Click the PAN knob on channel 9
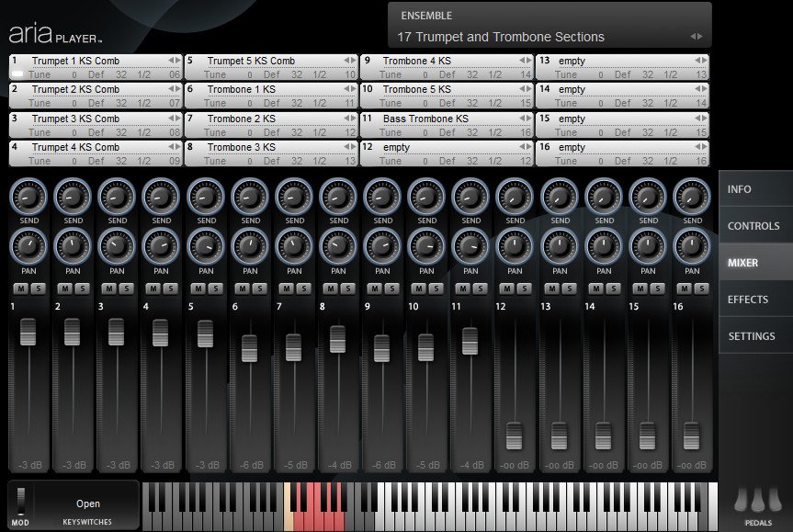This screenshot has height=532, width=793. (x=382, y=247)
